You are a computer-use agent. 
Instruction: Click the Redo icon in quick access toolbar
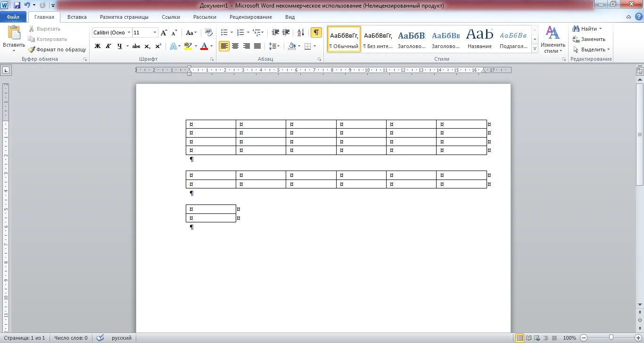[x=42, y=5]
